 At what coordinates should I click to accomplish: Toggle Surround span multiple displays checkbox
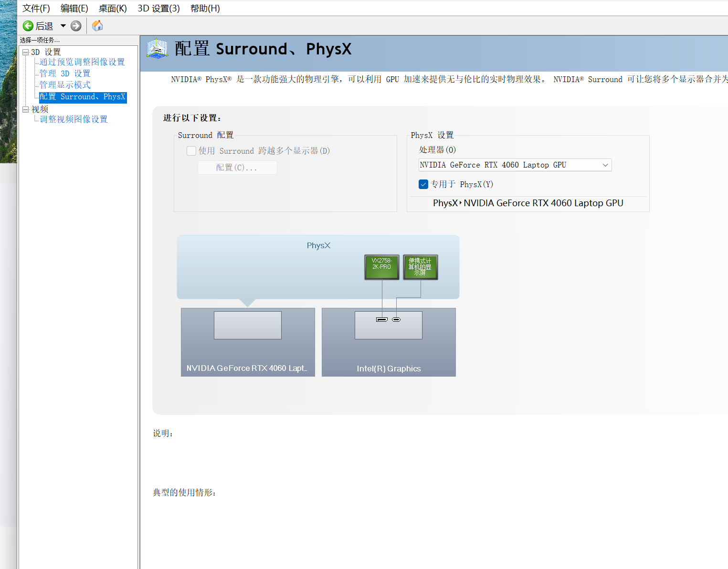191,151
